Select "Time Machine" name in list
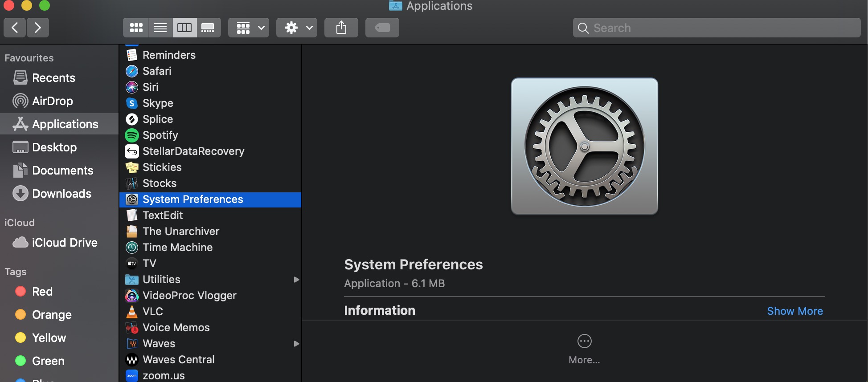This screenshot has height=382, width=868. pyautogui.click(x=178, y=248)
